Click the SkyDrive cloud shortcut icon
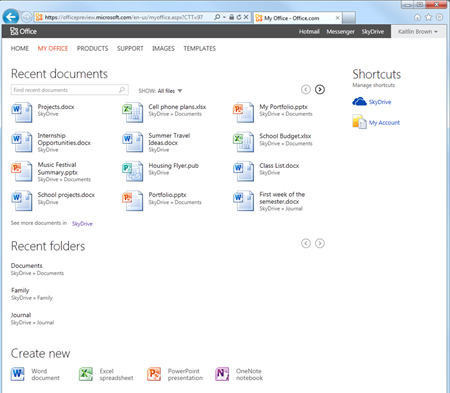Viewport: 450px width, 393px height. pyautogui.click(x=359, y=101)
